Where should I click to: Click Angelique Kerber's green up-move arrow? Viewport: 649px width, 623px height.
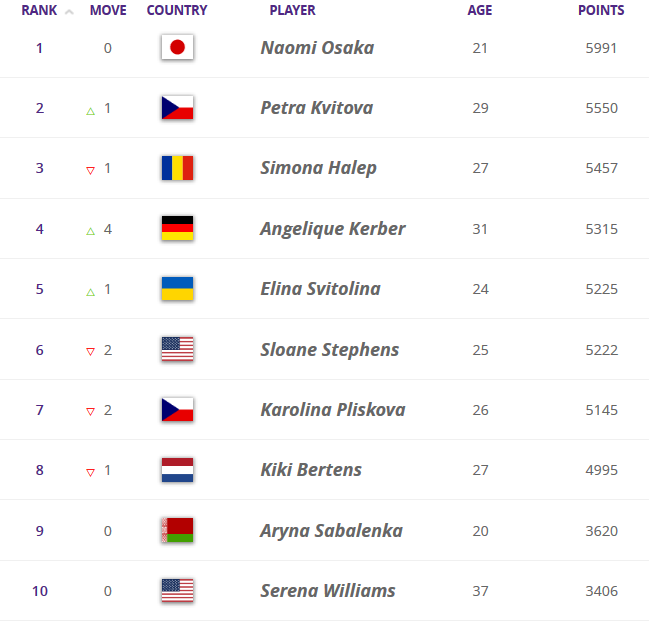(90, 230)
